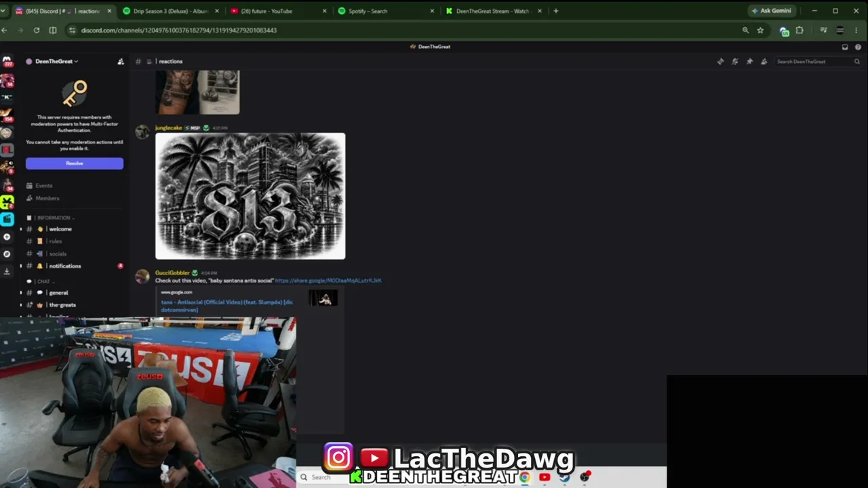Switch to Spotify – Search tab
This screenshot has width=868, height=488.
coord(387,11)
